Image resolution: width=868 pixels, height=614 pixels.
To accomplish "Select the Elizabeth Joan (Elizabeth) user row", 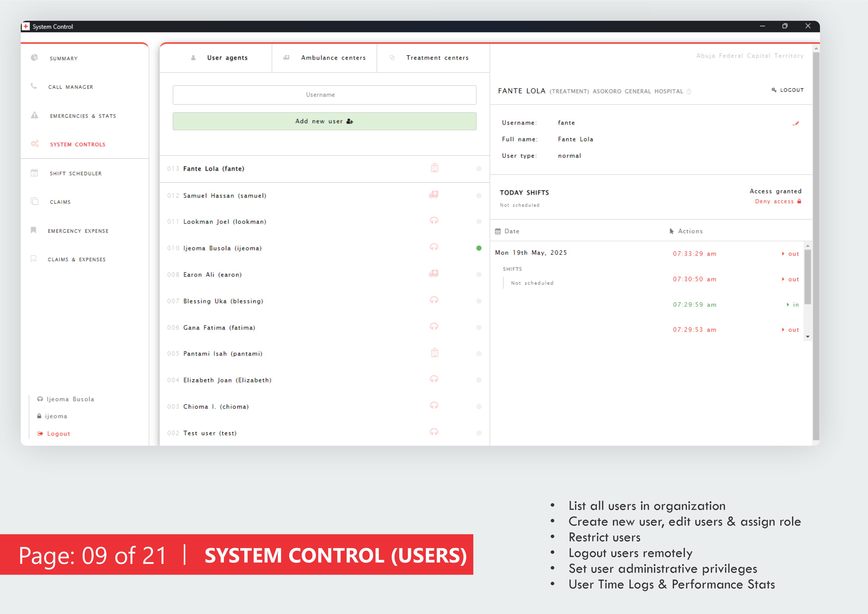I will pyautogui.click(x=324, y=380).
